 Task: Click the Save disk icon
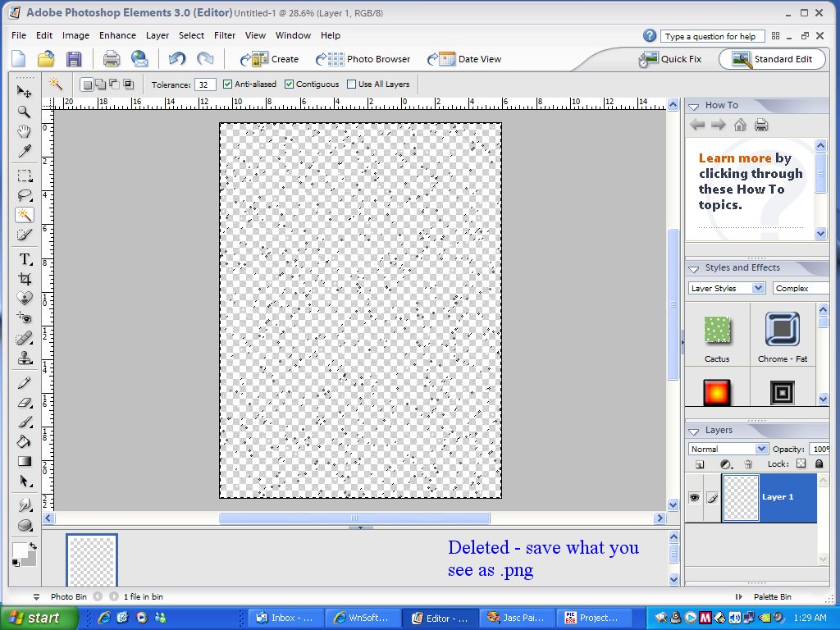pos(73,59)
